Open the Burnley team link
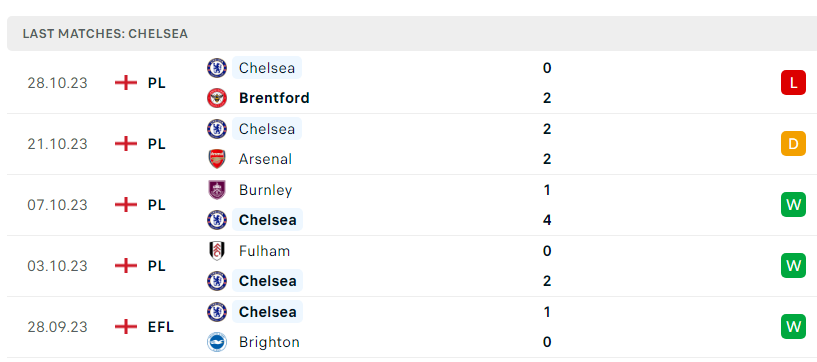The image size is (817, 362). pos(265,190)
